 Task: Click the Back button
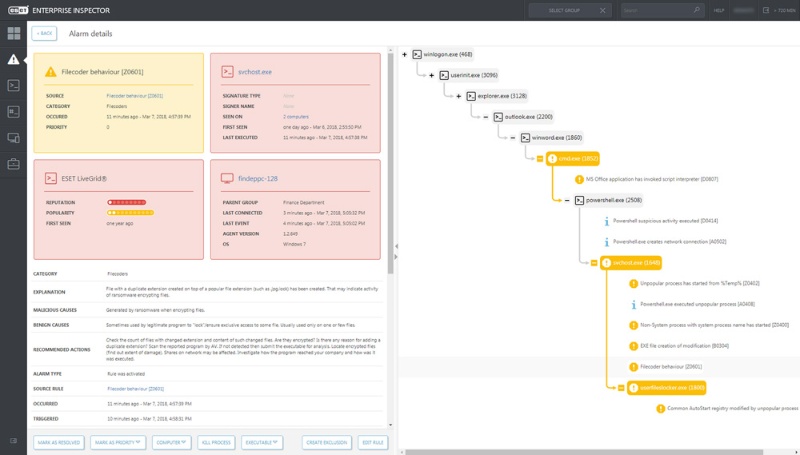pyautogui.click(x=44, y=33)
